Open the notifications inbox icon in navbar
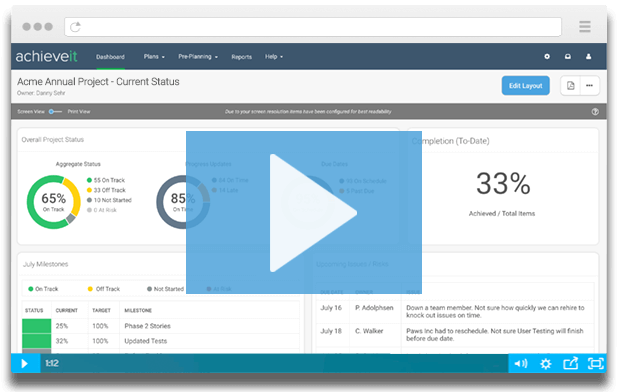The image size is (617, 392). pyautogui.click(x=568, y=56)
